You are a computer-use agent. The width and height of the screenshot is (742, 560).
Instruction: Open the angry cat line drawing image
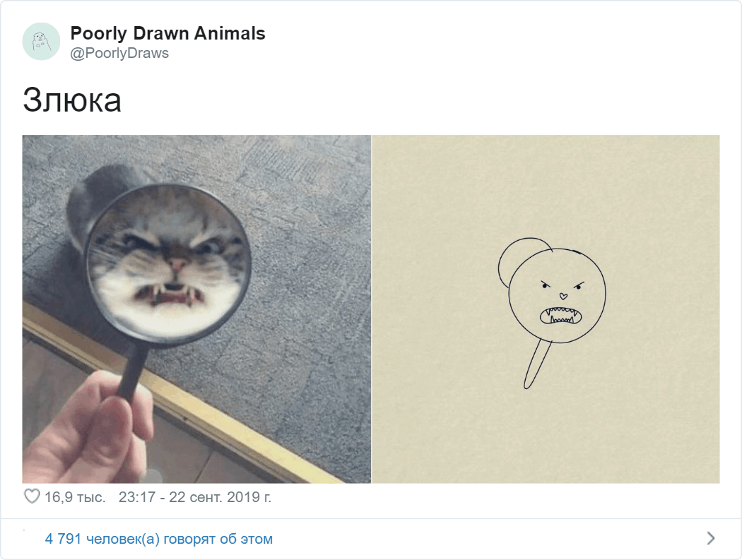click(546, 309)
